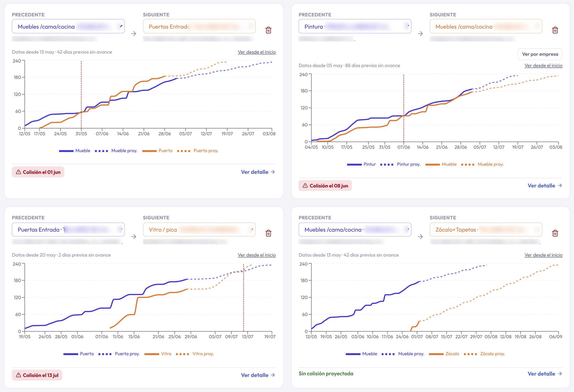Toggle Puerta legend in first chart
This screenshot has height=392, width=574.
tap(157, 151)
